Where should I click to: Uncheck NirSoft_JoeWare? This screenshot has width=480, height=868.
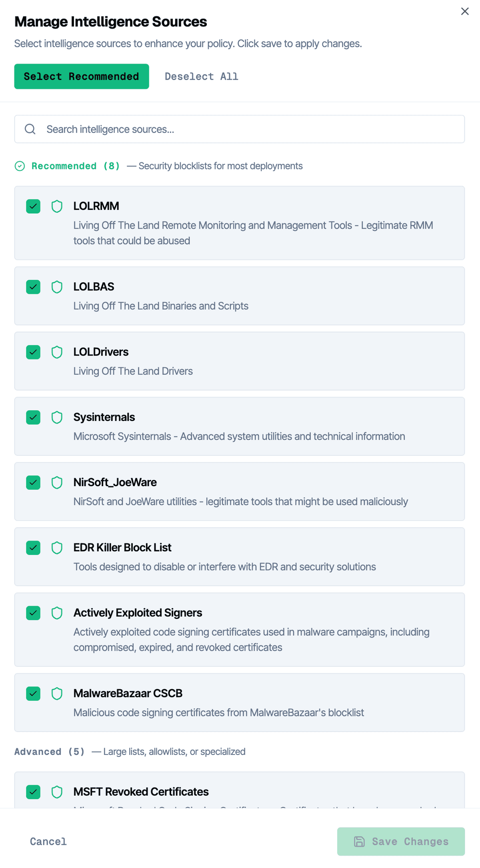(33, 482)
